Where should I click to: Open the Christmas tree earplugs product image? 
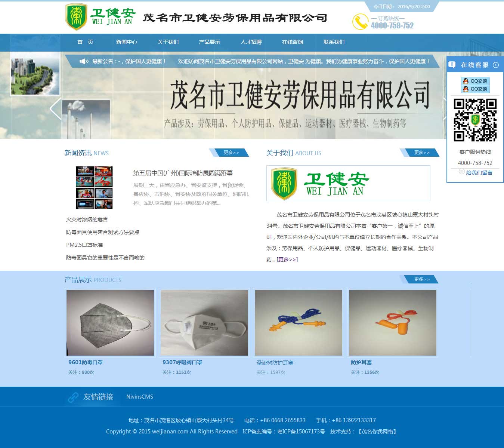point(298,322)
